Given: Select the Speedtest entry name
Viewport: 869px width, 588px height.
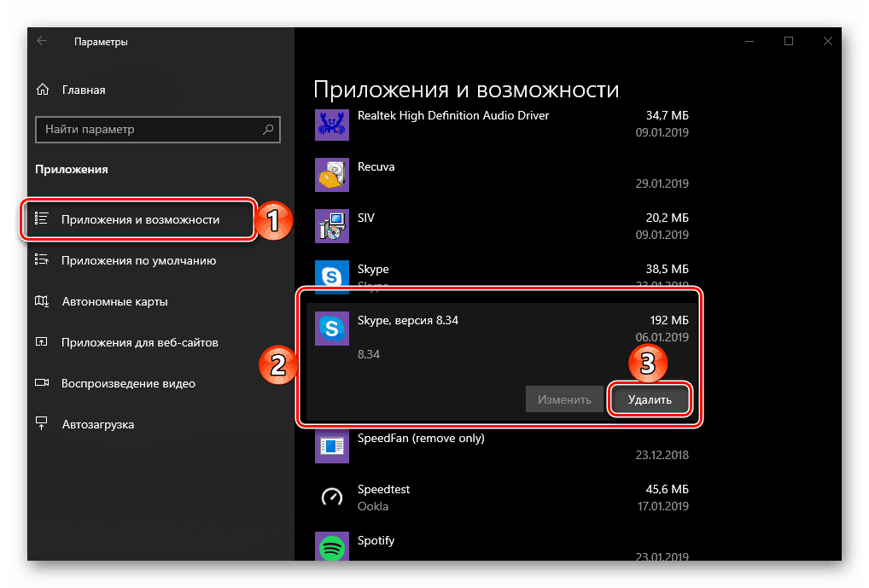Looking at the screenshot, I should click(x=383, y=489).
